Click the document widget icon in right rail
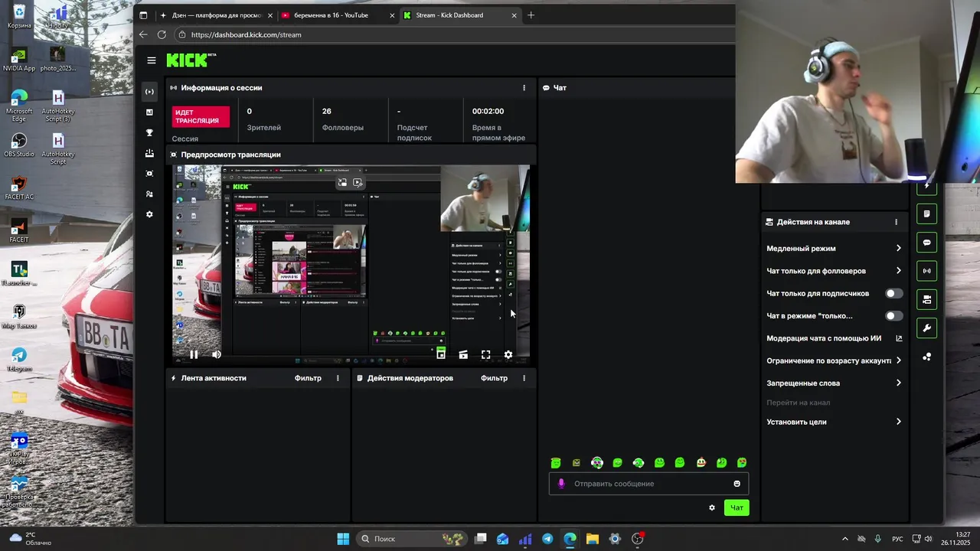This screenshot has height=551, width=980. 926,214
